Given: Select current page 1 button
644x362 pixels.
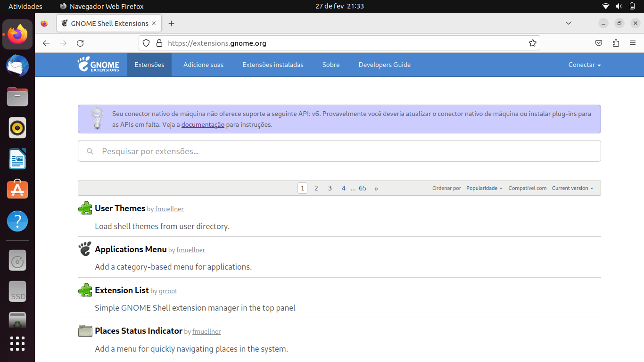Looking at the screenshot, I should [x=303, y=188].
